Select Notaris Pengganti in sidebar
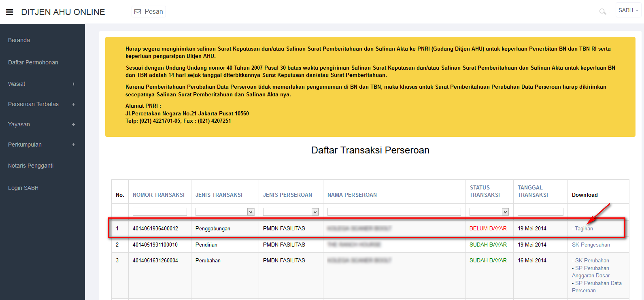 [x=31, y=166]
